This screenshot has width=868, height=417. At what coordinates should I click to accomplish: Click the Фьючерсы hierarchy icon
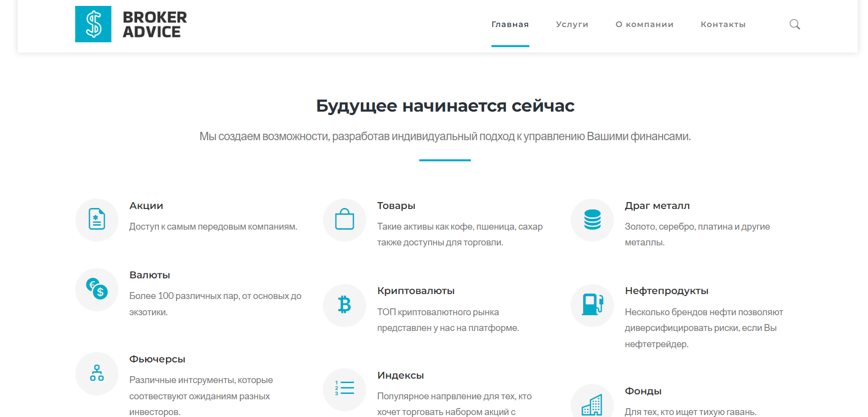click(97, 373)
